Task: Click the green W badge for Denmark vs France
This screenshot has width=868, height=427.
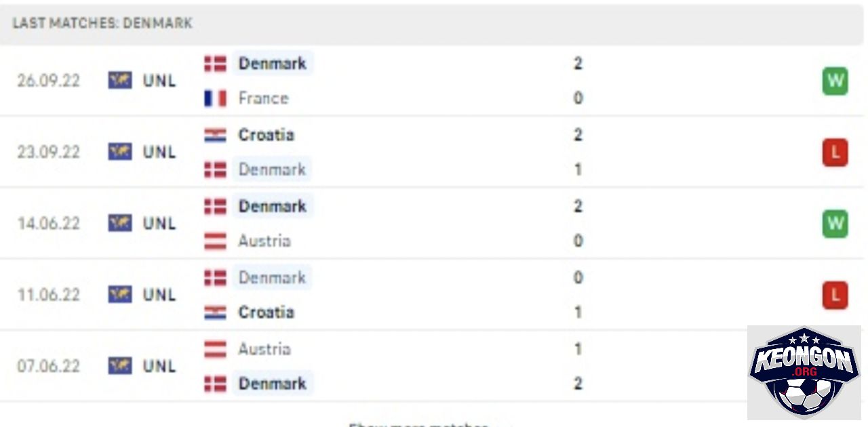Action: pos(835,81)
